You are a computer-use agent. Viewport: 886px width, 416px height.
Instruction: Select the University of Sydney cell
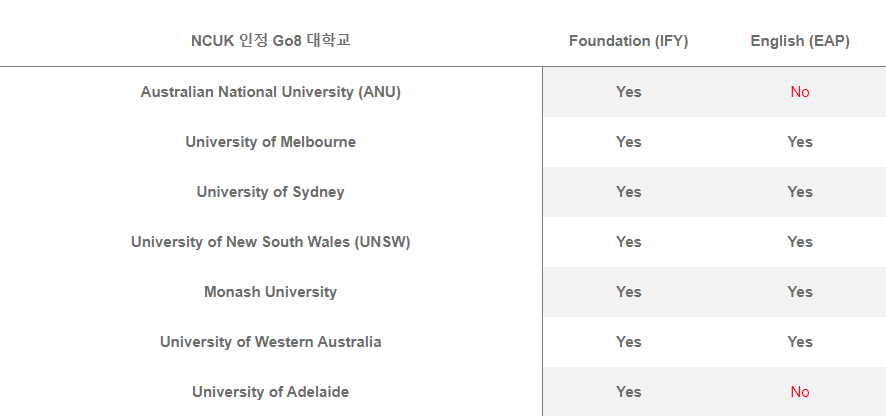pyautogui.click(x=271, y=192)
